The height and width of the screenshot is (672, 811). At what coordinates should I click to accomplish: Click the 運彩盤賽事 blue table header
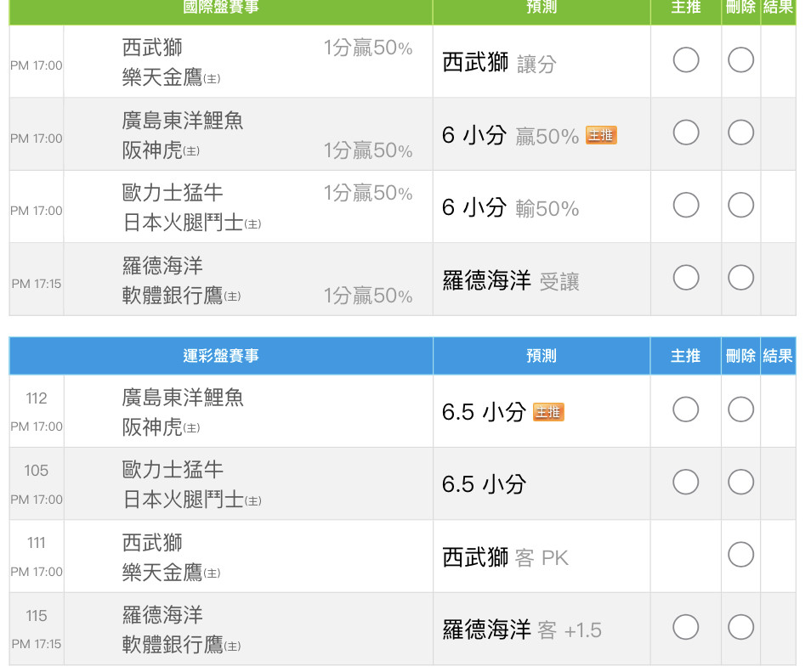pos(221,356)
